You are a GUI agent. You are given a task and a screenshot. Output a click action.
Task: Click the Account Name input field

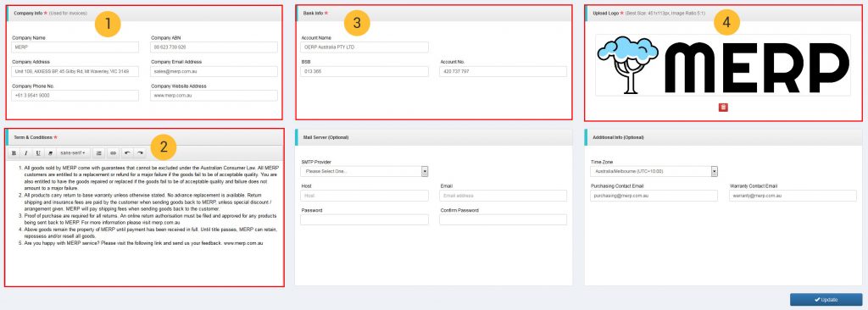364,47
